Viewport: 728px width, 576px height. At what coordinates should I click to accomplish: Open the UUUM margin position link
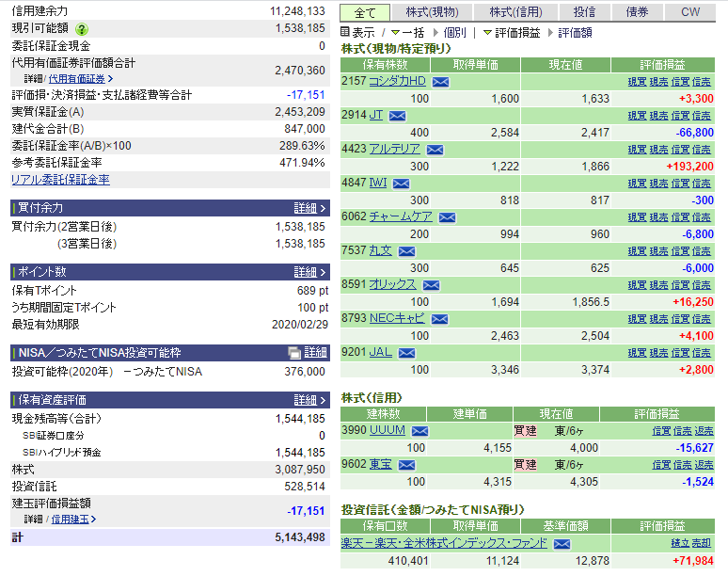point(387,431)
